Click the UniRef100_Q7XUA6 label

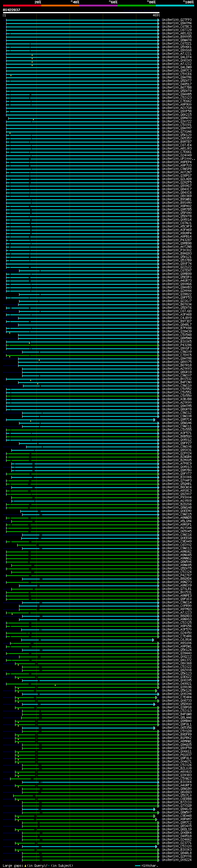(x=177, y=131)
